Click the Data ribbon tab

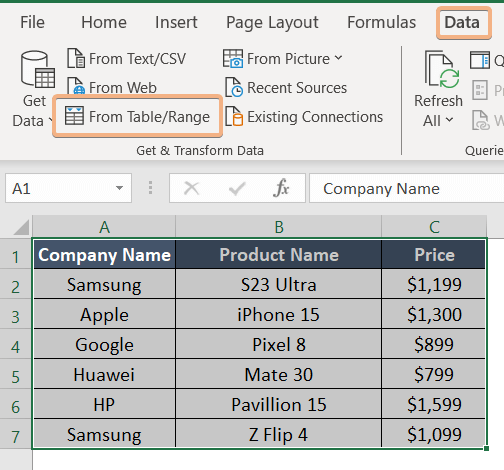pos(462,22)
